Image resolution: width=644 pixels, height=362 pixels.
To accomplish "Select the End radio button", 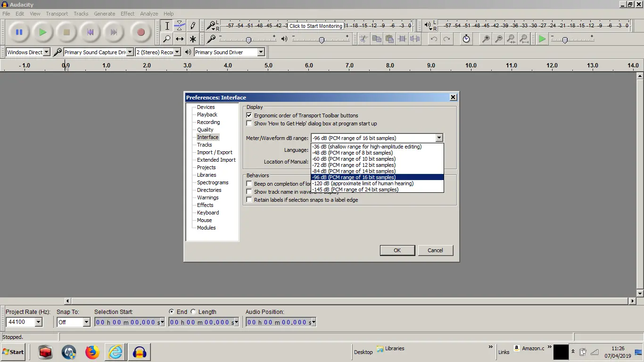I will (172, 312).
